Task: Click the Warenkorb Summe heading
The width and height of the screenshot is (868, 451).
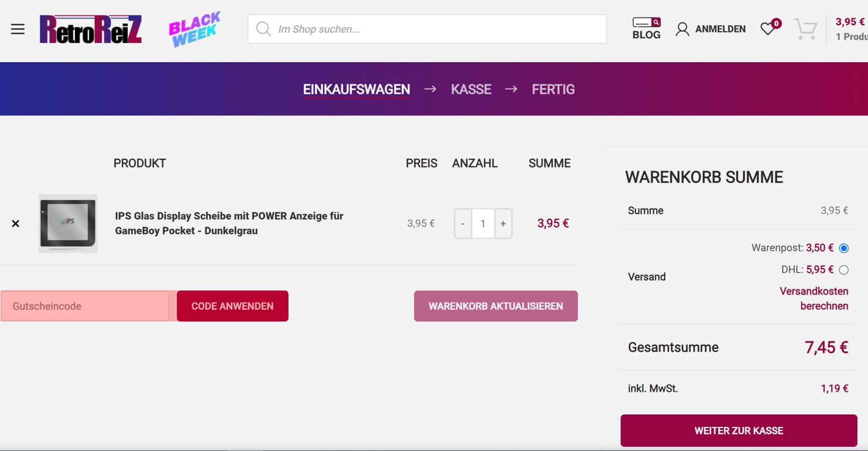Action: [704, 177]
